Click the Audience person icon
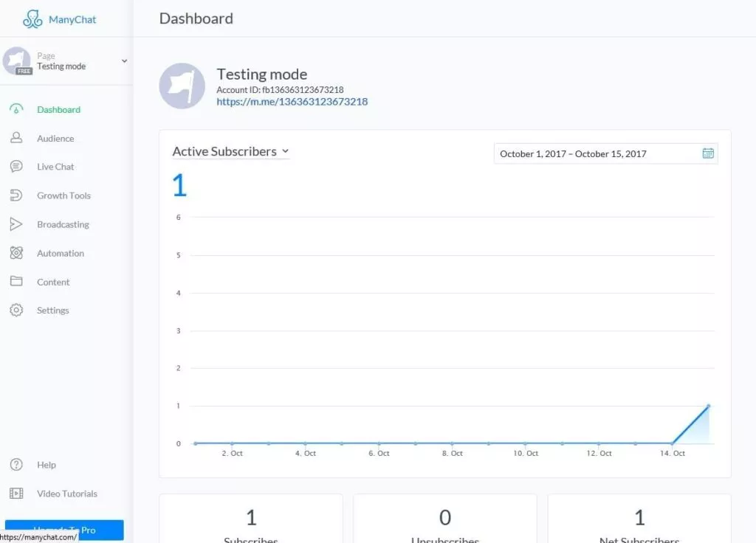 pyautogui.click(x=16, y=138)
